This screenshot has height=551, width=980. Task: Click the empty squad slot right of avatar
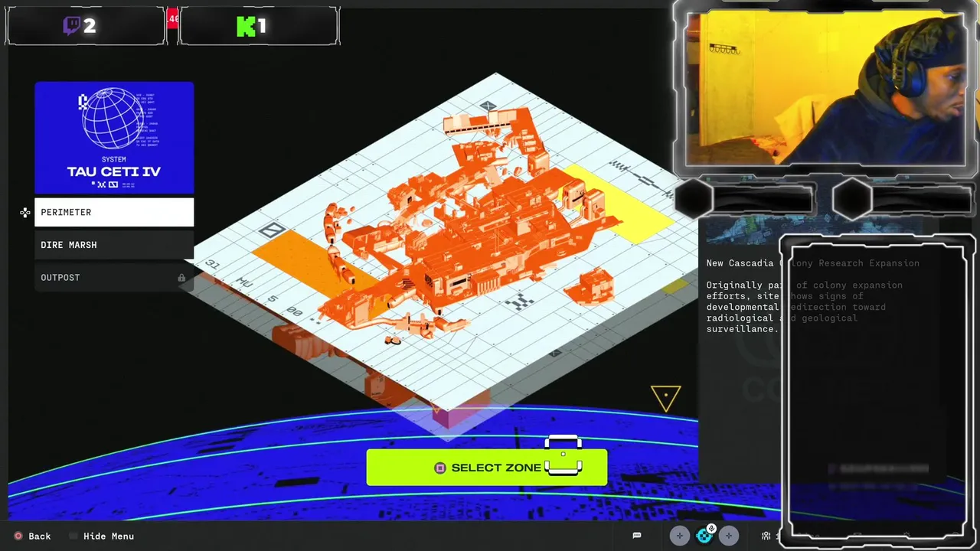(x=729, y=536)
